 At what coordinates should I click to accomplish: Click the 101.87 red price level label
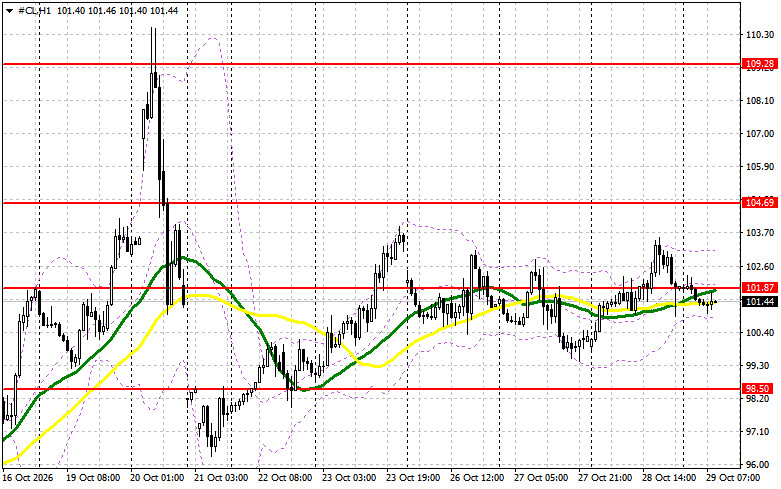(760, 287)
